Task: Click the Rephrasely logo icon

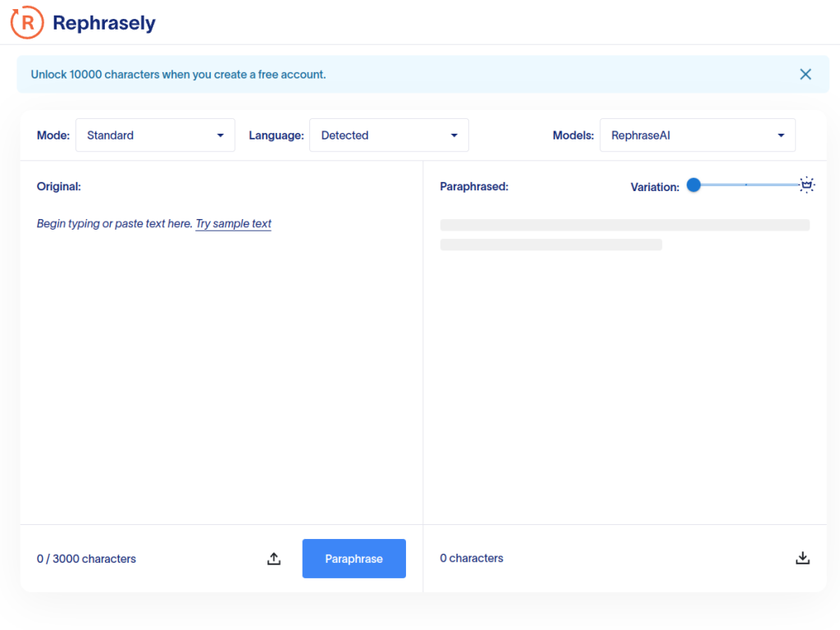Action: pyautogui.click(x=27, y=22)
